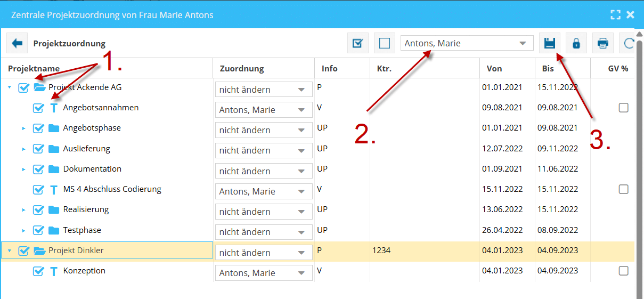
Task: Select the MS 4 Abschluss Codierung task
Action: coord(112,189)
